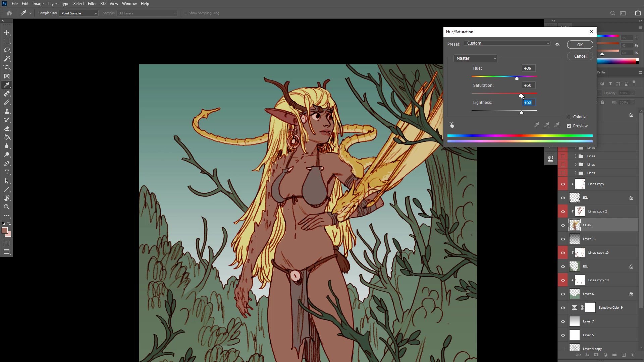The image size is (644, 362).
Task: Select the Move tool
Action: (x=7, y=33)
